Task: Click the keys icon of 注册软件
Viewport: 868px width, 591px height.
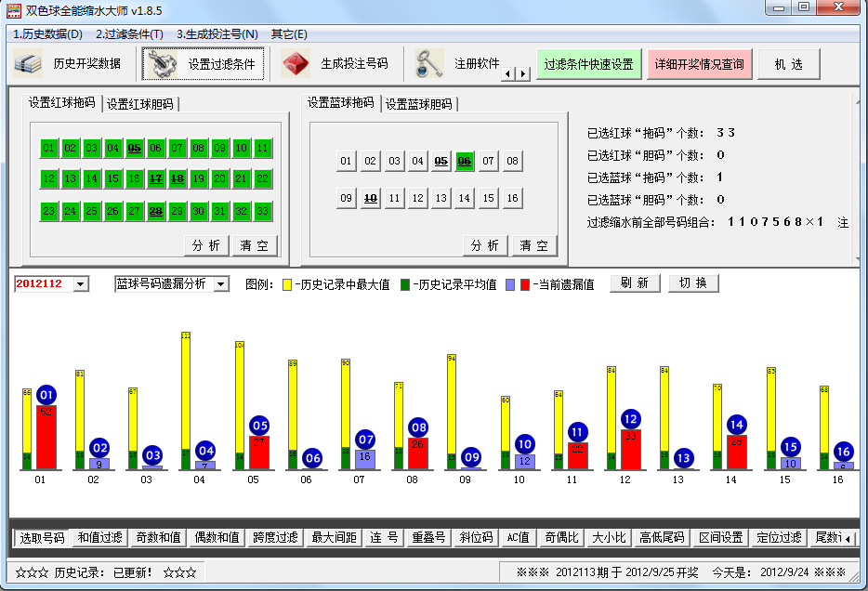Action: (x=429, y=63)
